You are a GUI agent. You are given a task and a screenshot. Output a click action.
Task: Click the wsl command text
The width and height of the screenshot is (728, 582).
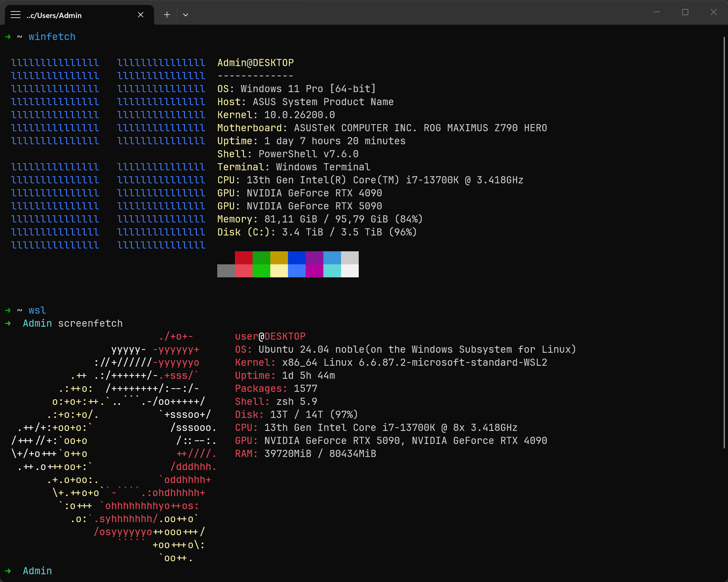pos(37,311)
